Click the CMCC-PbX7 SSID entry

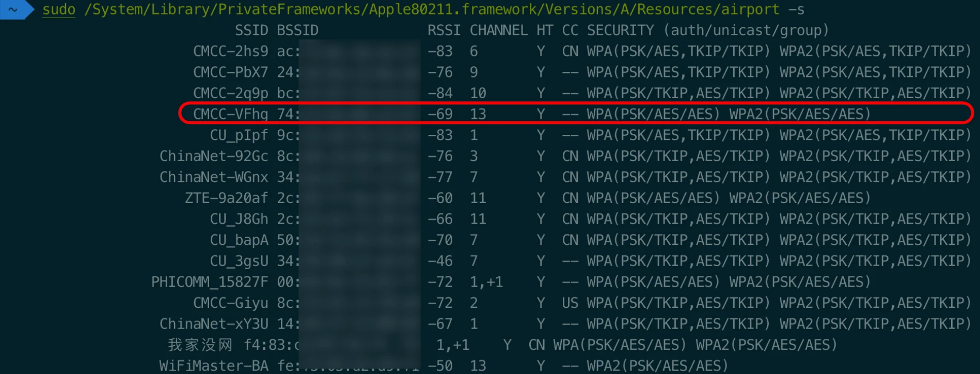pos(230,72)
